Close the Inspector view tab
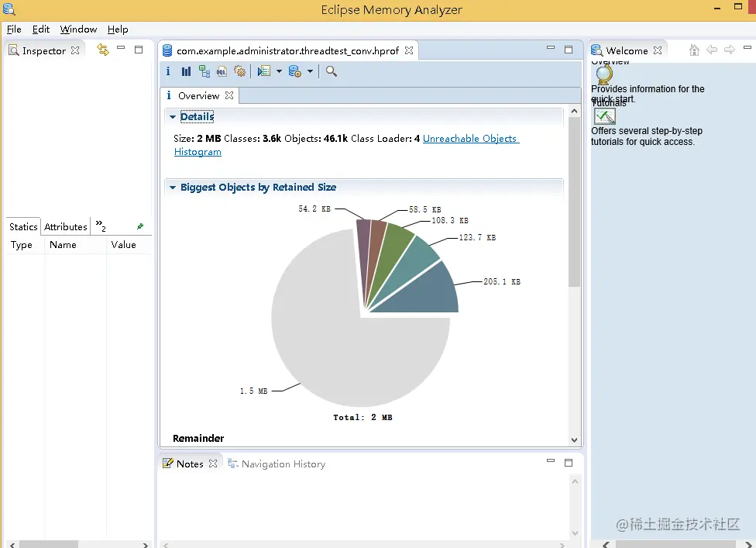This screenshot has width=756, height=548. [x=75, y=50]
